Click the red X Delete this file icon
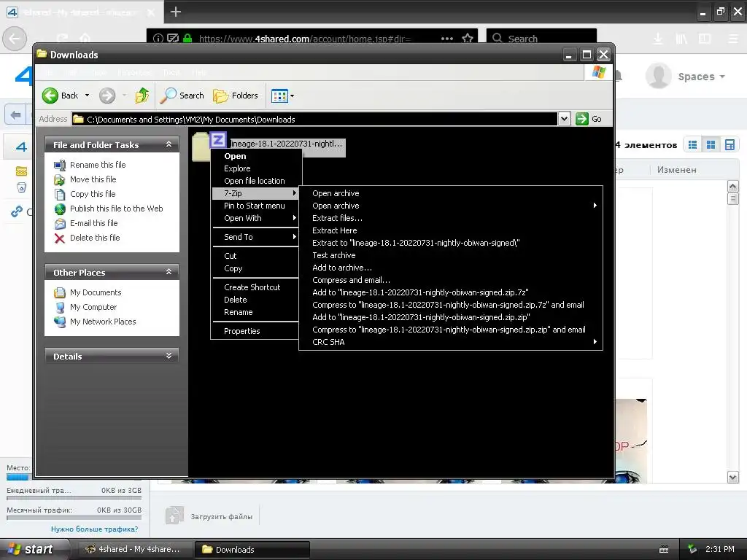The height and width of the screenshot is (560, 747). pyautogui.click(x=60, y=238)
